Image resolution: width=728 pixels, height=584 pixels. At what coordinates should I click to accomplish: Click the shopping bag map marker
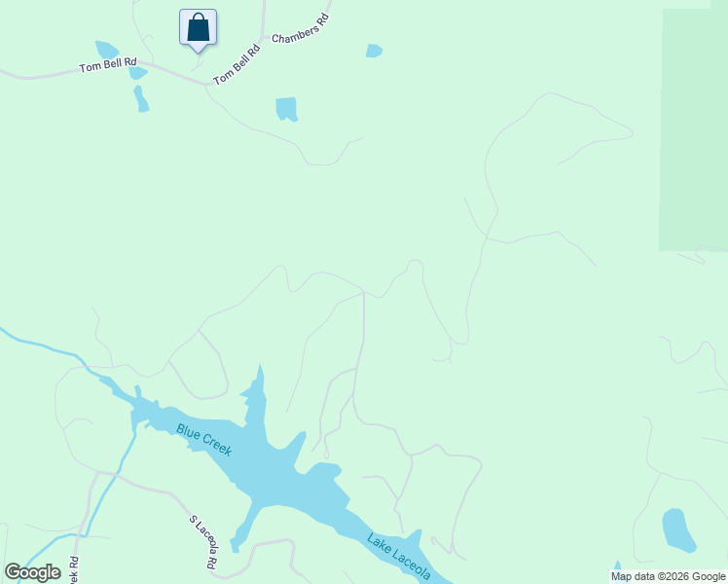click(x=199, y=30)
